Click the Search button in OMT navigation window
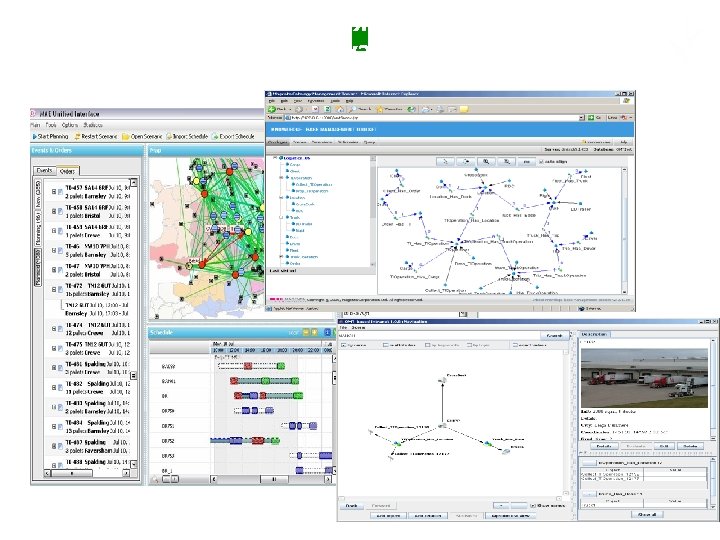This screenshot has width=720, height=540. click(554, 336)
